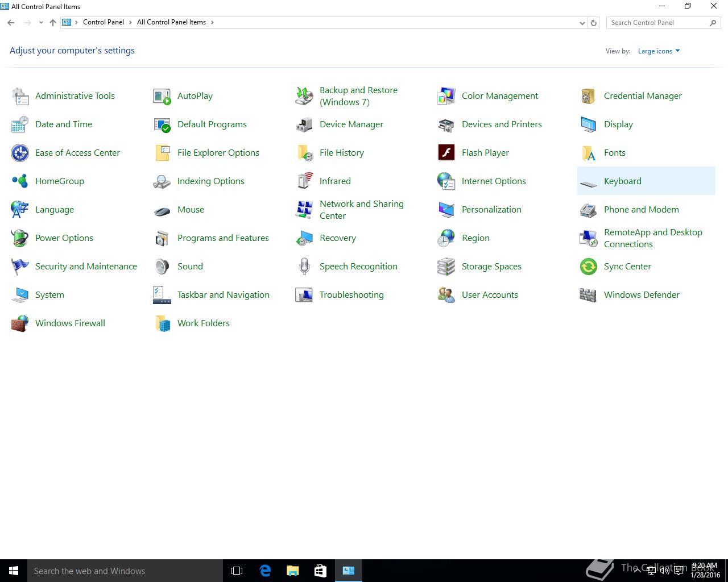Open the Power Options battery icon
This screenshot has height=582, width=728.
point(20,238)
